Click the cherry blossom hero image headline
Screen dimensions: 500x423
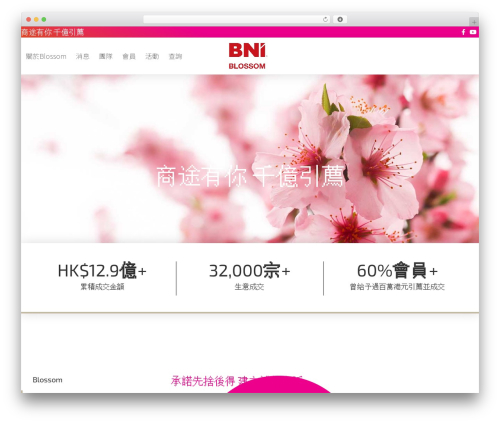[x=250, y=176]
